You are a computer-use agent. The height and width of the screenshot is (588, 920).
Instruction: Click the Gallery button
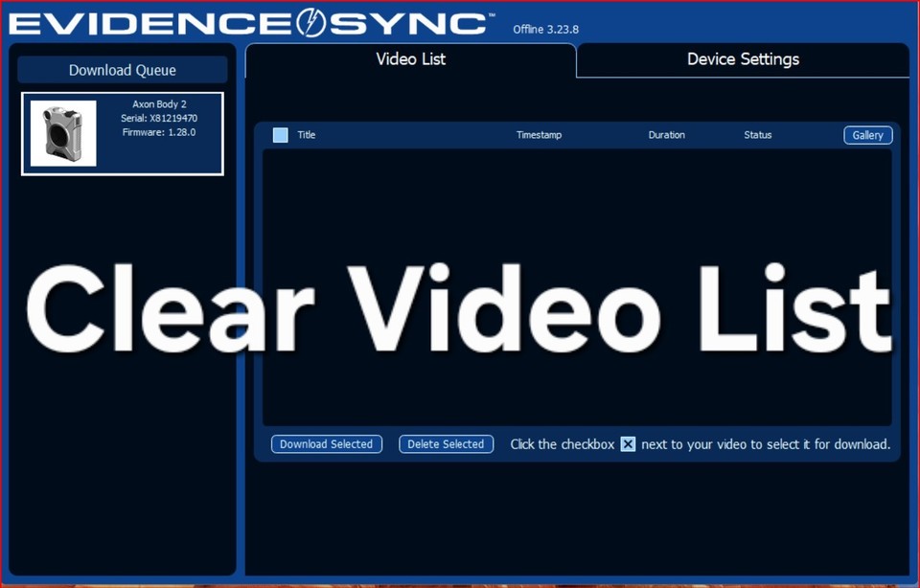(x=867, y=135)
